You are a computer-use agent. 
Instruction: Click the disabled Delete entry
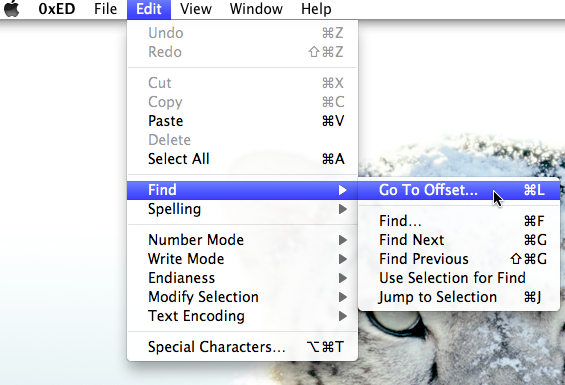pos(243,140)
